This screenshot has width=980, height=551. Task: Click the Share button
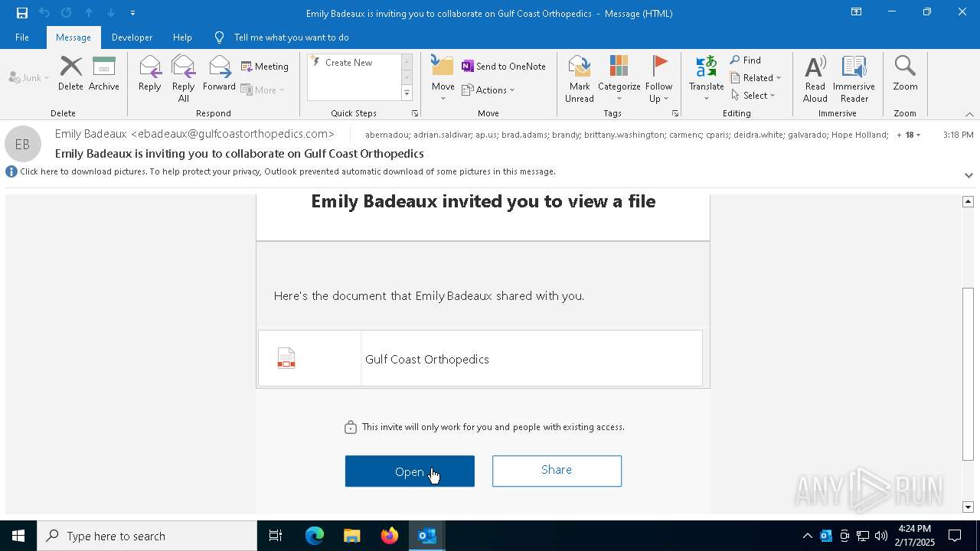[557, 471]
